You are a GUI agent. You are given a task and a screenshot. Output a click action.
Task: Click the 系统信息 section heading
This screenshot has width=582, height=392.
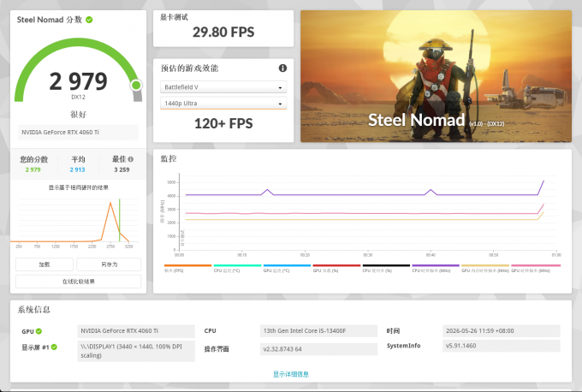[33, 310]
